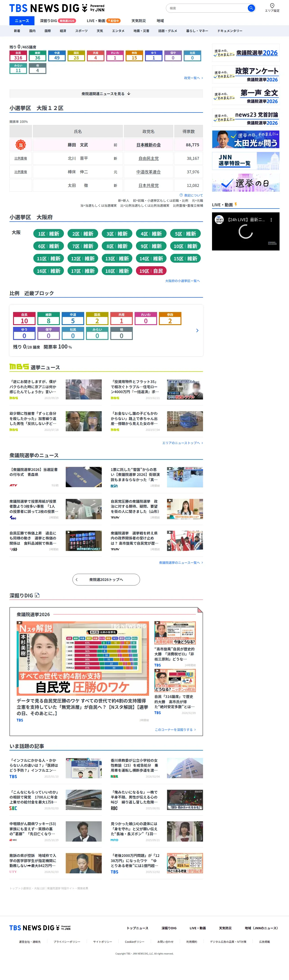Click 比例重複 link beside 北川晋平
Image resolution: width=289 pixels, height=980 pixels.
(x=20, y=158)
